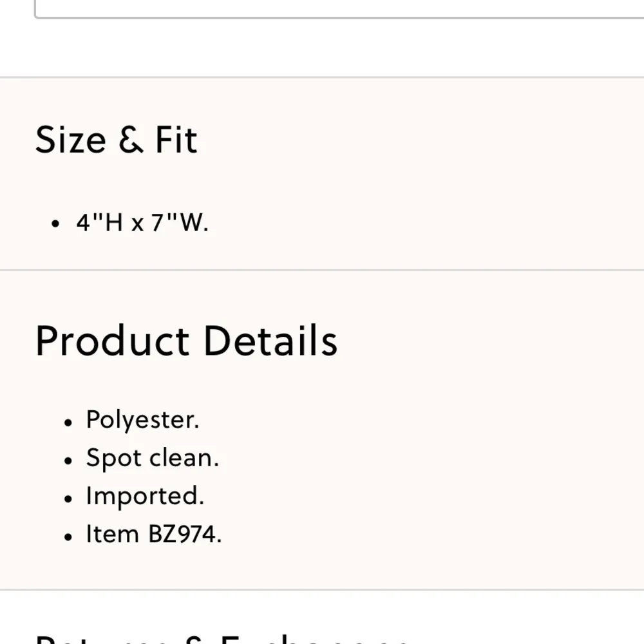Click the bullet before the dimensions text

(x=56, y=225)
